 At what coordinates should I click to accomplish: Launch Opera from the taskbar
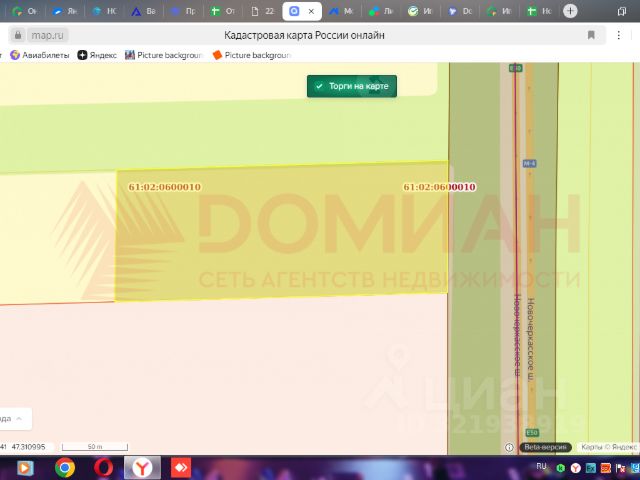(x=103, y=468)
